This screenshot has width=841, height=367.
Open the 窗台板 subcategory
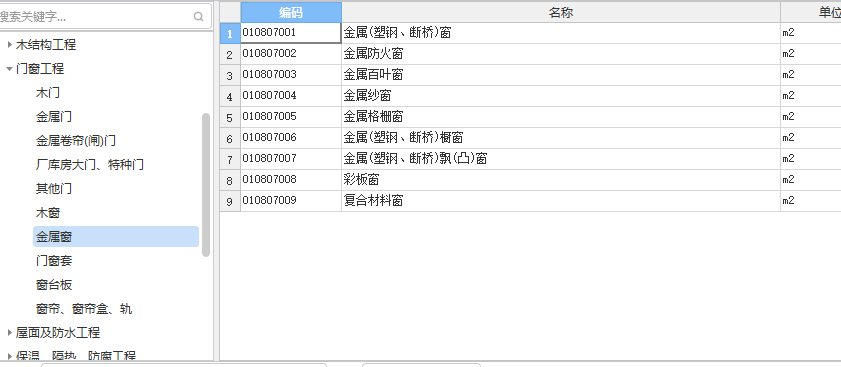pos(54,285)
